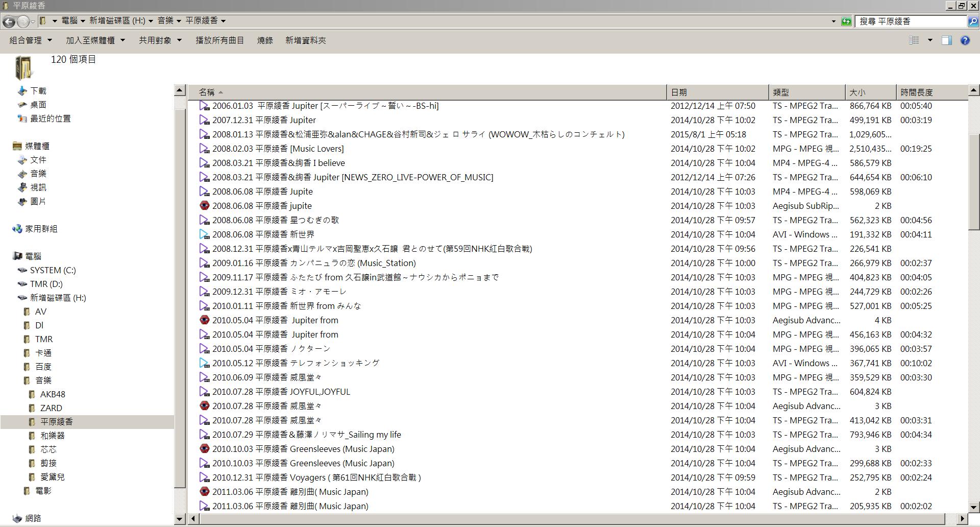Sort by the 日期 column header
This screenshot has width=980, height=527.
(718, 92)
